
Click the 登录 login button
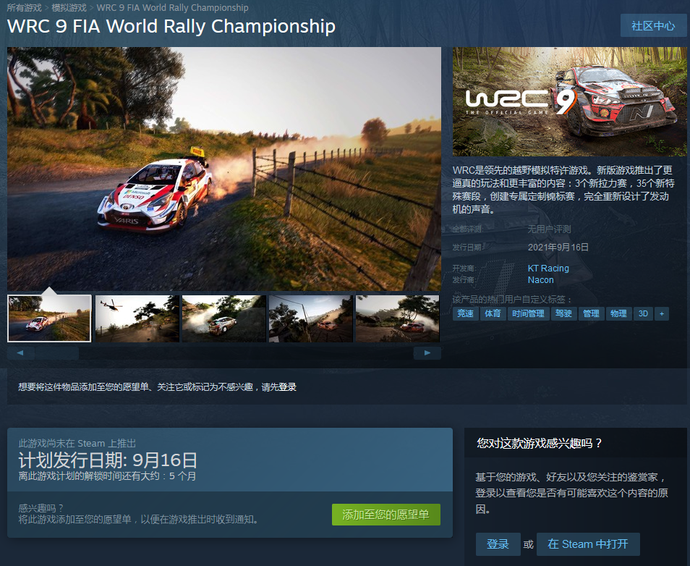pos(498,544)
